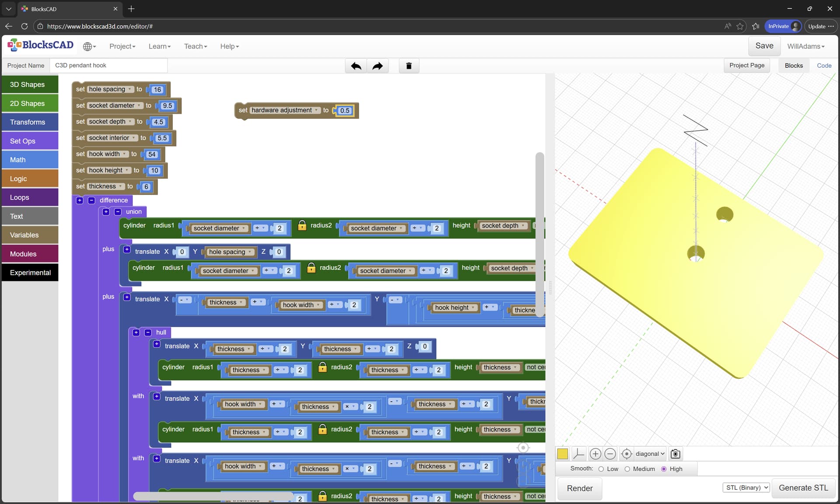Open the diagonal view dropdown
Image resolution: width=840 pixels, height=504 pixels.
point(650,454)
